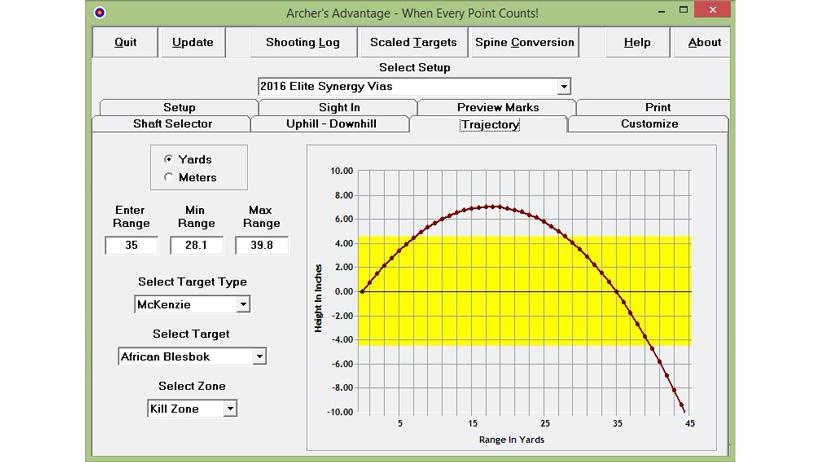The height and width of the screenshot is (462, 820).
Task: Switch to the Preview Marks tab
Action: pos(498,107)
